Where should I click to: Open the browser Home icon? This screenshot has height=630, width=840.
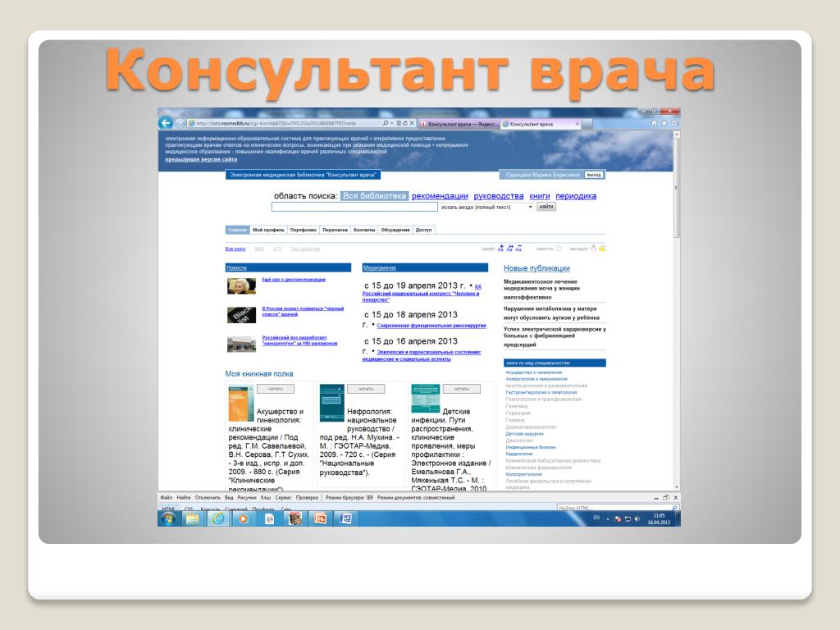click(654, 123)
